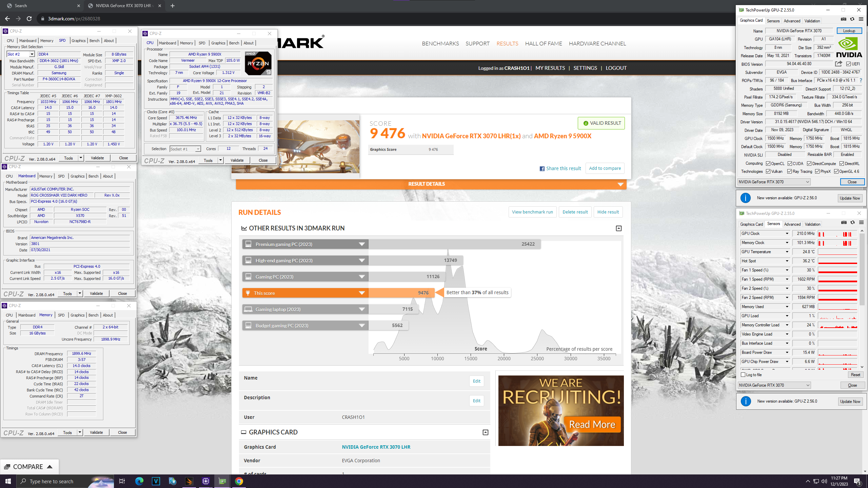Click the Fan 1 Speed (%) sensor graph

pyautogui.click(x=837, y=270)
